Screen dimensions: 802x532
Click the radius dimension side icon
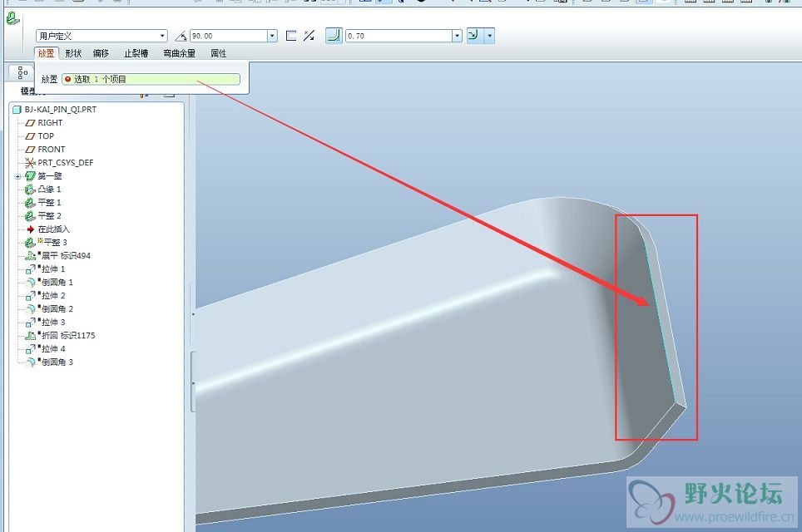tap(474, 35)
